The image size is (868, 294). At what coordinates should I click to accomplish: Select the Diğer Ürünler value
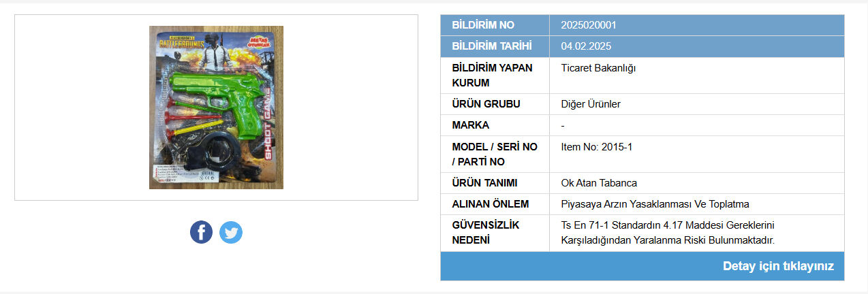coord(591,104)
